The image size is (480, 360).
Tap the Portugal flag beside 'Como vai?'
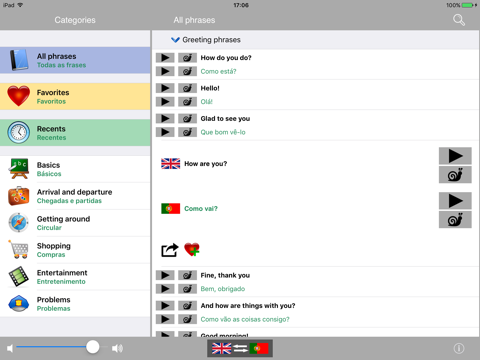[x=171, y=209]
